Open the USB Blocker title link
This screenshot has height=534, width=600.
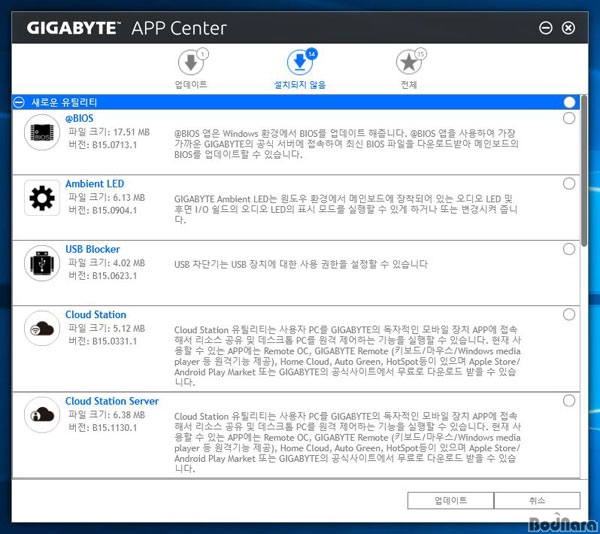click(x=93, y=249)
